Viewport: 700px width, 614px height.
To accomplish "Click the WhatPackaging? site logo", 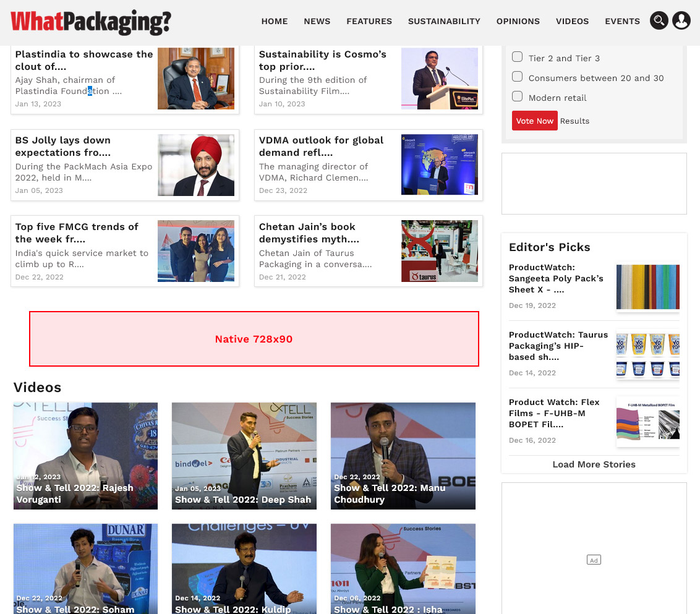I will tap(91, 22).
